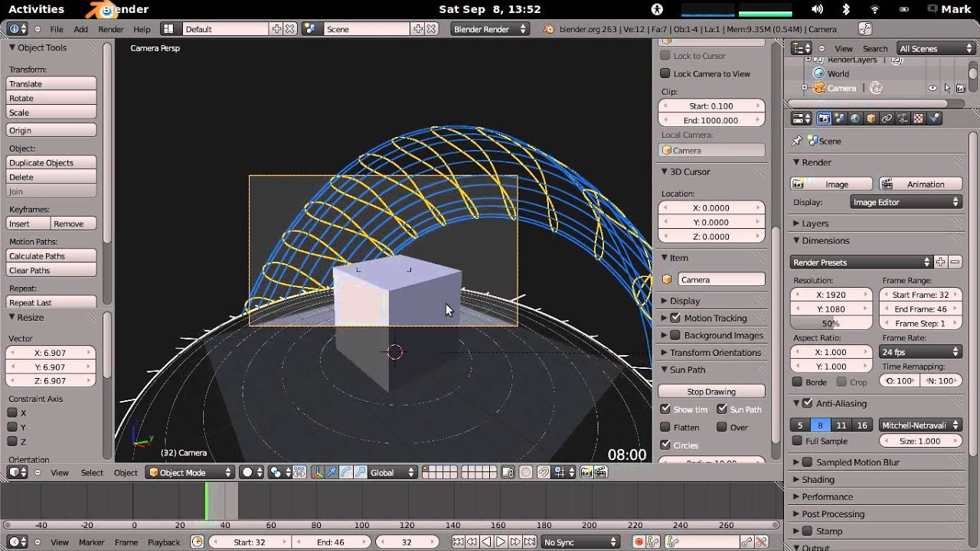Enable the Full Sample checkbox
Screen dimensions: 980x551
click(797, 441)
